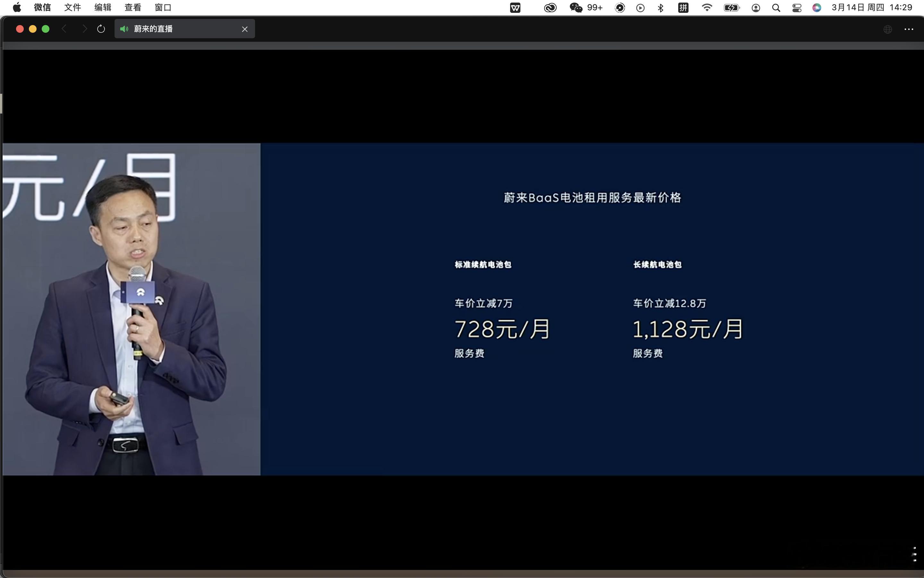Image resolution: width=924 pixels, height=578 pixels.
Task: Open the 文件 menu
Action: click(72, 7)
